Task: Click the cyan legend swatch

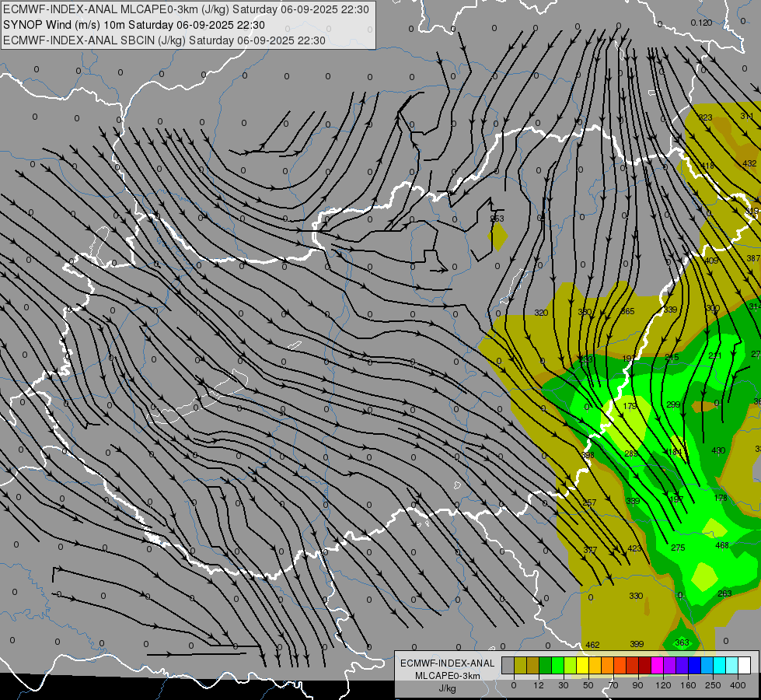Action: (x=719, y=665)
